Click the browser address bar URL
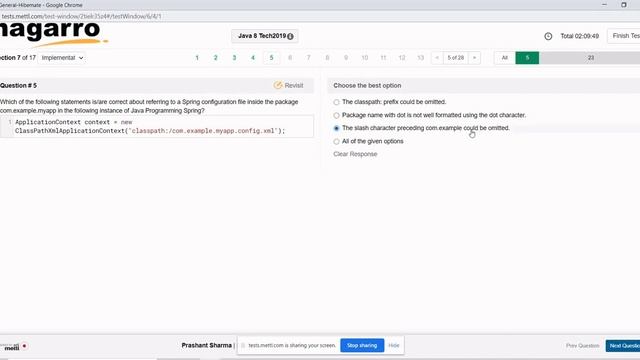 tap(82, 16)
